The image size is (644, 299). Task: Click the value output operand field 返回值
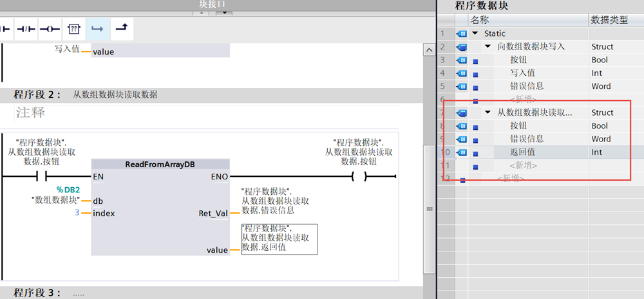(279, 239)
